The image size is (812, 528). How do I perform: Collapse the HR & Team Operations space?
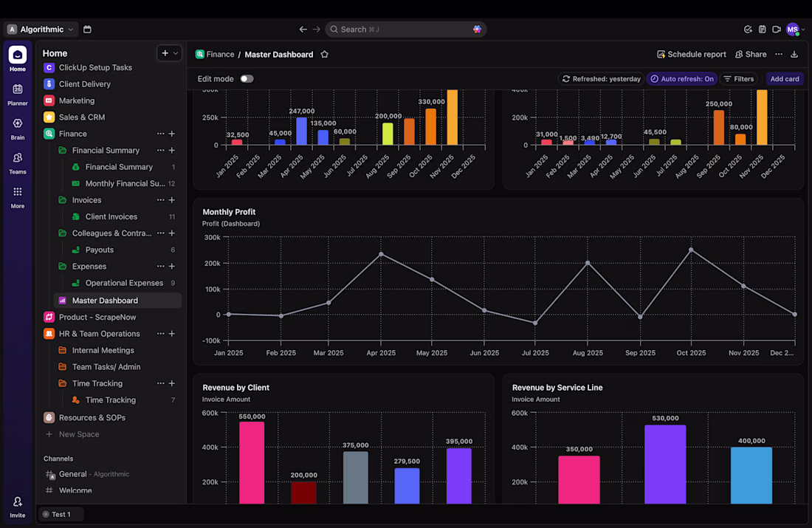tap(49, 334)
